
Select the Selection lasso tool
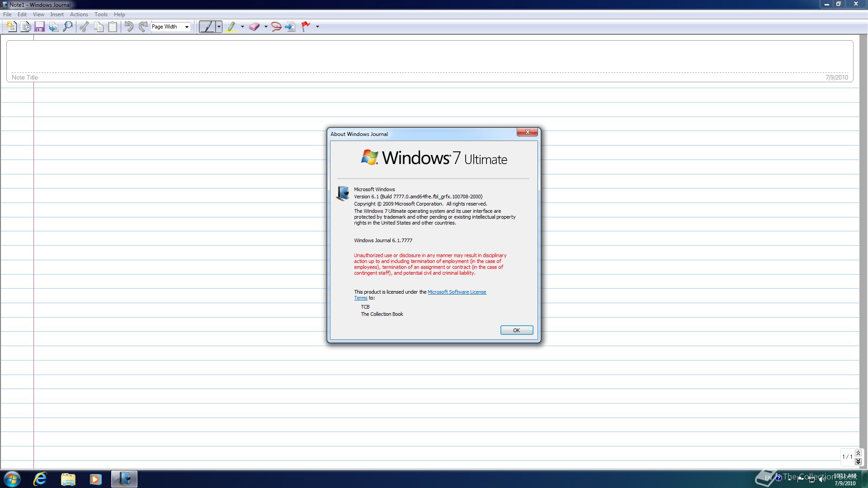276,27
